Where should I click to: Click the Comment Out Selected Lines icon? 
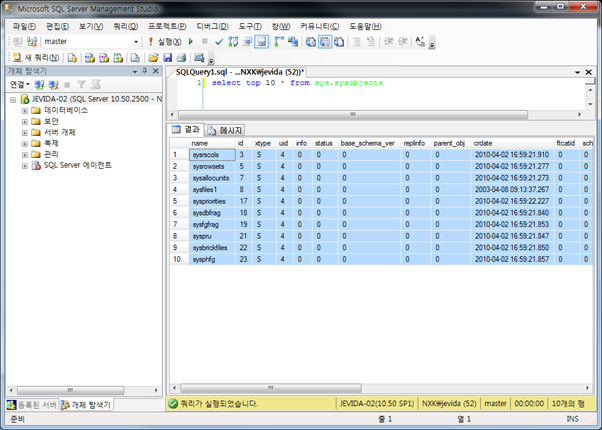[356, 41]
